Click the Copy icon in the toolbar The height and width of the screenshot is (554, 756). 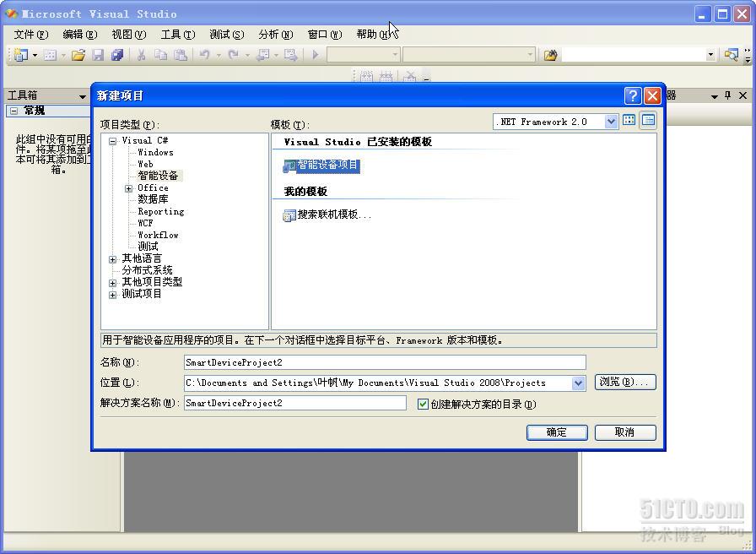160,55
